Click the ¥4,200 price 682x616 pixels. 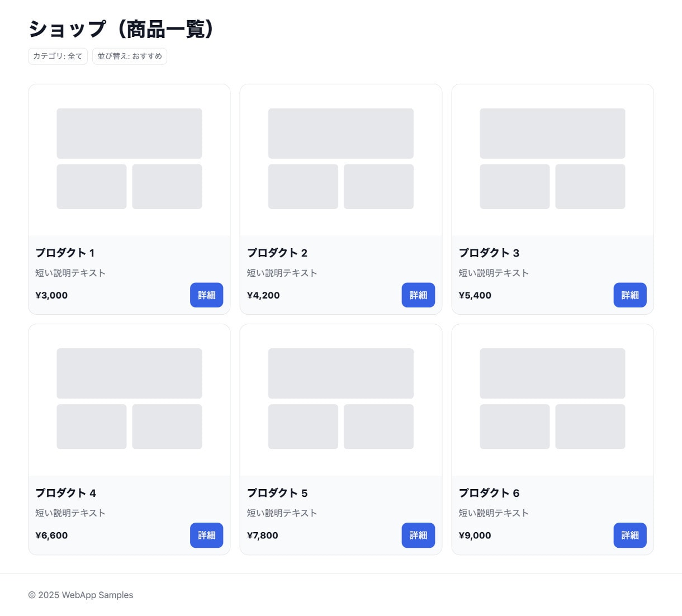263,295
